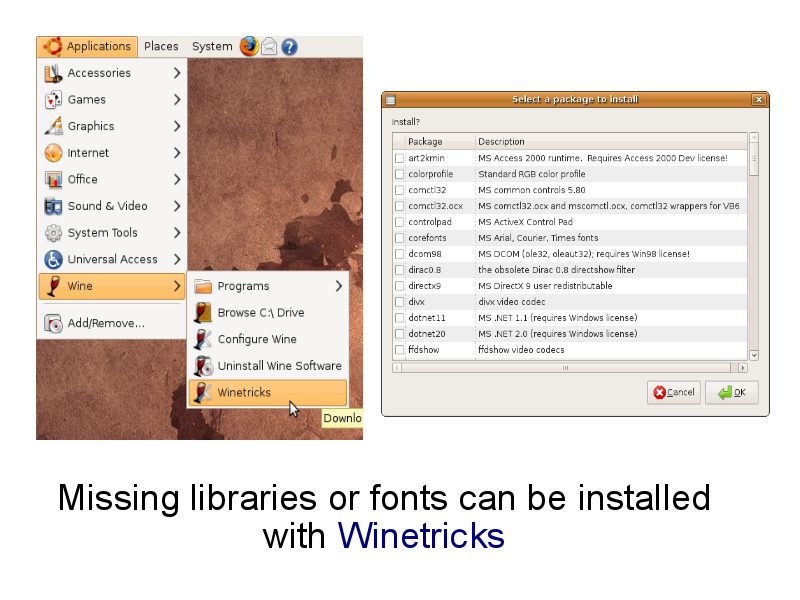Click the Universal Access icon
The image size is (800, 600).
(53, 259)
